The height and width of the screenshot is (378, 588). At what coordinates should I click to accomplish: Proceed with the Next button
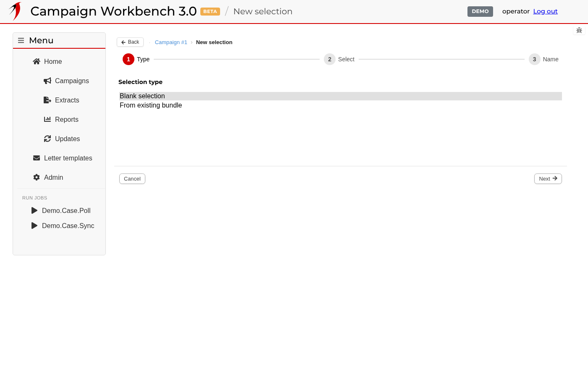tap(548, 178)
